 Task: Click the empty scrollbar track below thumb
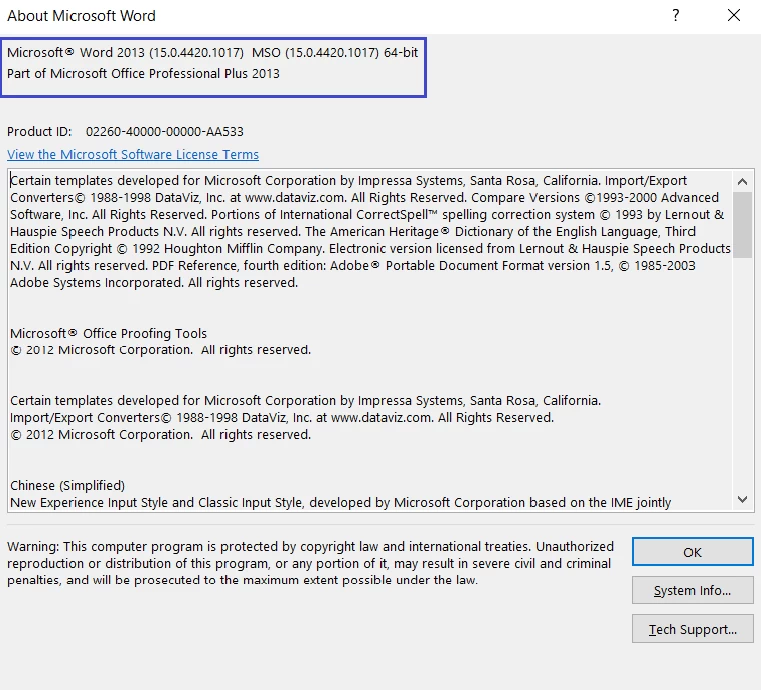click(742, 380)
